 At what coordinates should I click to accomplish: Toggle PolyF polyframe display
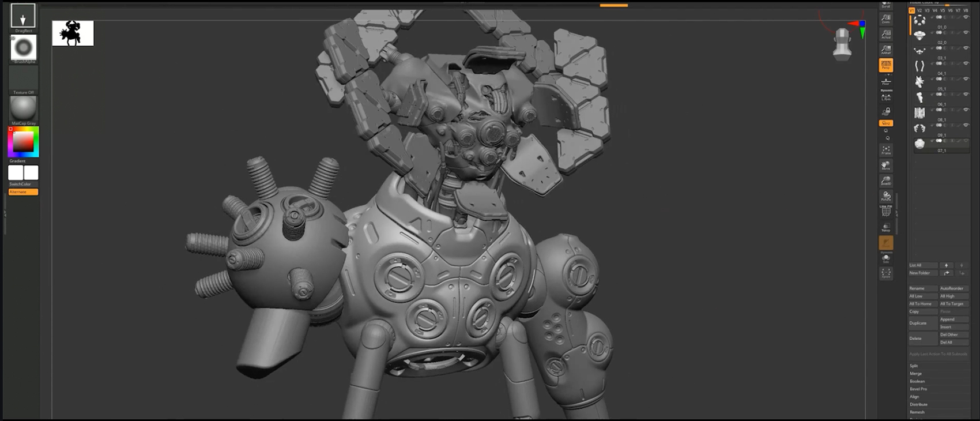[886, 211]
